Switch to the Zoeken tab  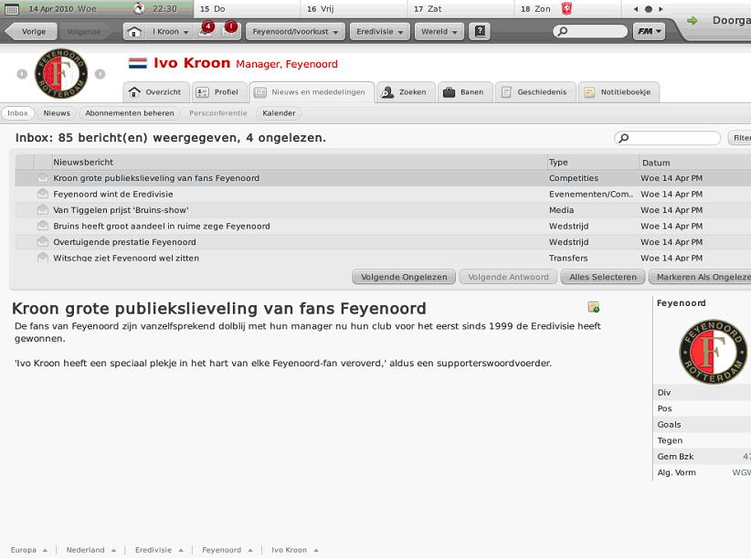(x=406, y=92)
